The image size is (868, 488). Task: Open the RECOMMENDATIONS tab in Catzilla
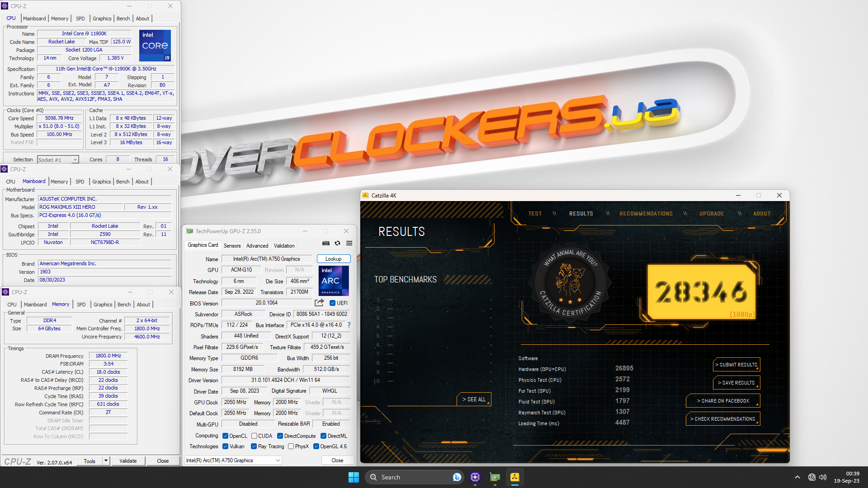646,214
